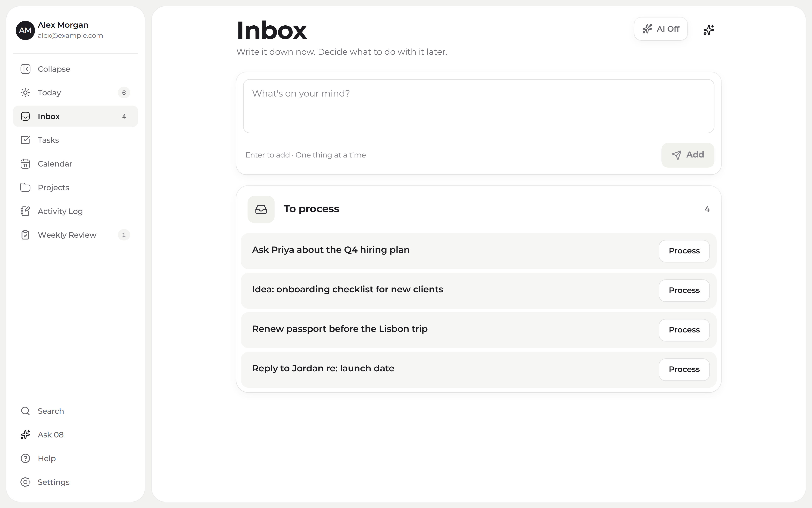Toggle the AI Off button
Screen dimensions: 812x508
[x=661, y=29]
